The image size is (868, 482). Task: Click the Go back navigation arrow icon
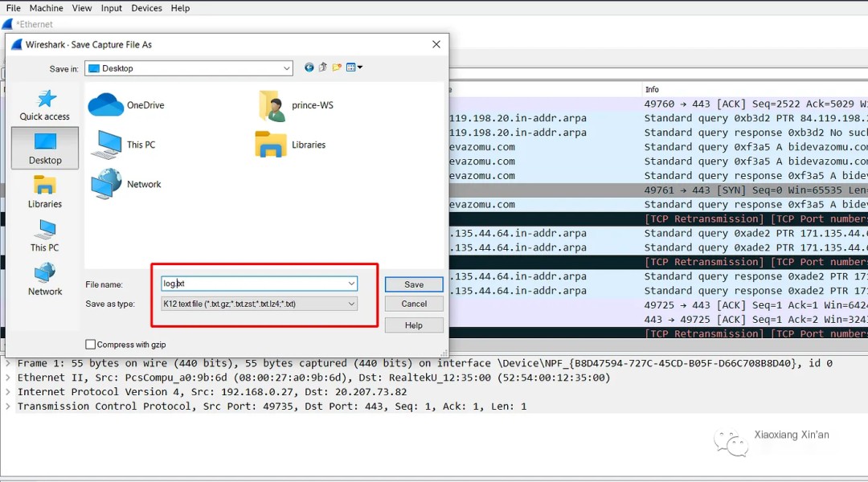tap(309, 67)
